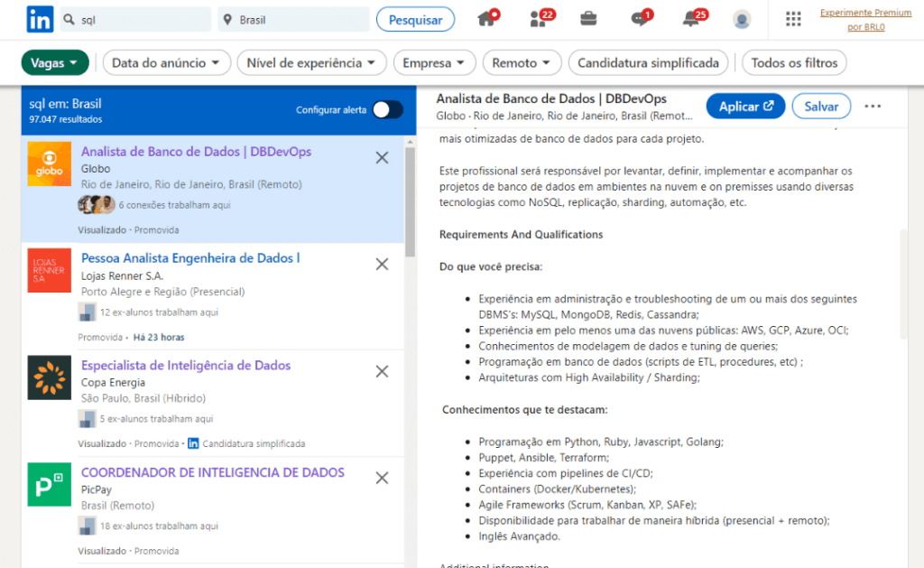Screen dimensions: 924x568
Task: Click Requirements And Qualifications heading
Action: [x=521, y=234]
